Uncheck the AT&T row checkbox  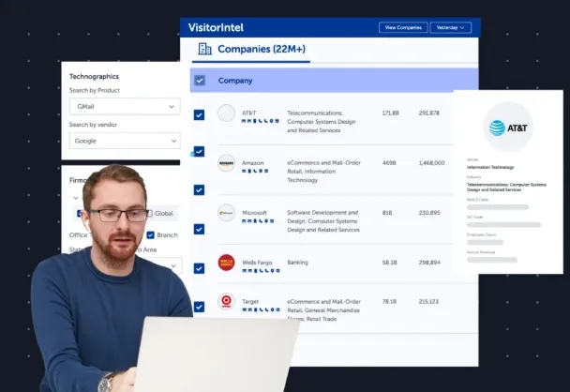(x=199, y=115)
